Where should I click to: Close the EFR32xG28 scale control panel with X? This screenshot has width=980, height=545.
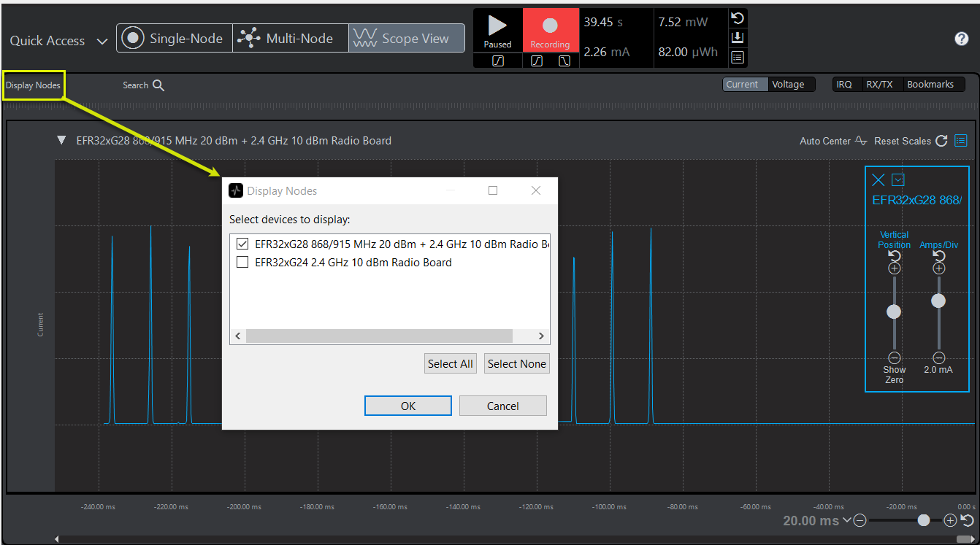pyautogui.click(x=878, y=180)
